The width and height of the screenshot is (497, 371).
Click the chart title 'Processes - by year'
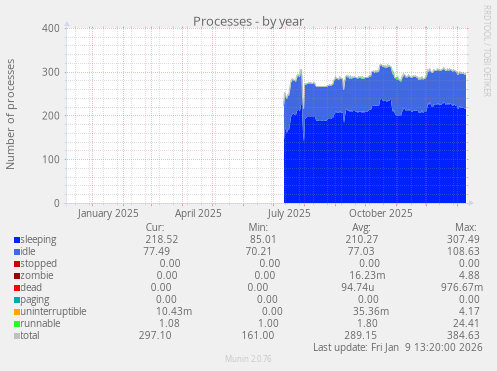point(248,21)
